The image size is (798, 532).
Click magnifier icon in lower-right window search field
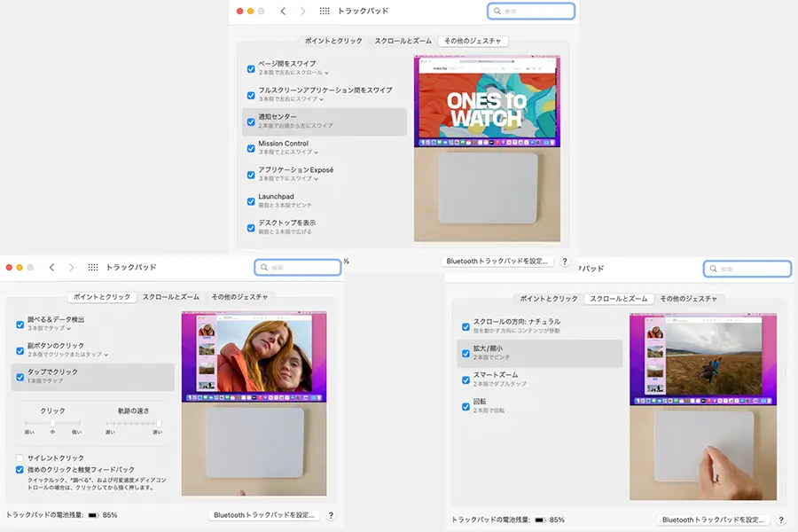click(714, 269)
